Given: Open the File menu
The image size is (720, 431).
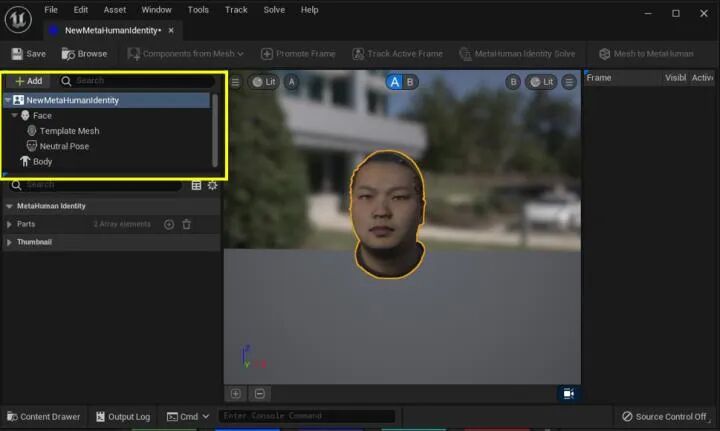Looking at the screenshot, I should [51, 10].
